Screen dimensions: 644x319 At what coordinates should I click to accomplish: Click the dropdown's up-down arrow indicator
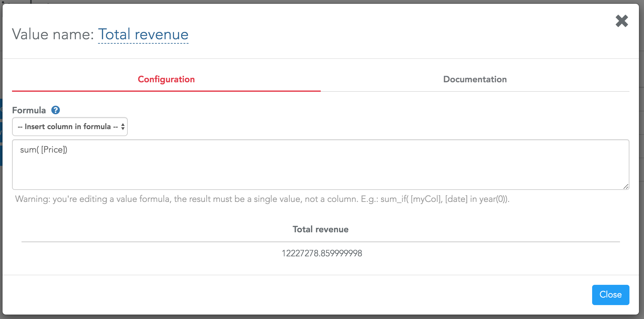click(123, 127)
